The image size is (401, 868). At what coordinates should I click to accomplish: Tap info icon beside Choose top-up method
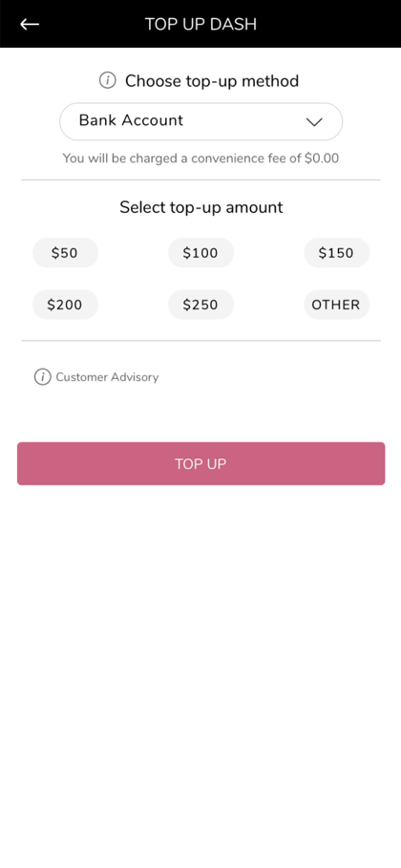pos(108,81)
